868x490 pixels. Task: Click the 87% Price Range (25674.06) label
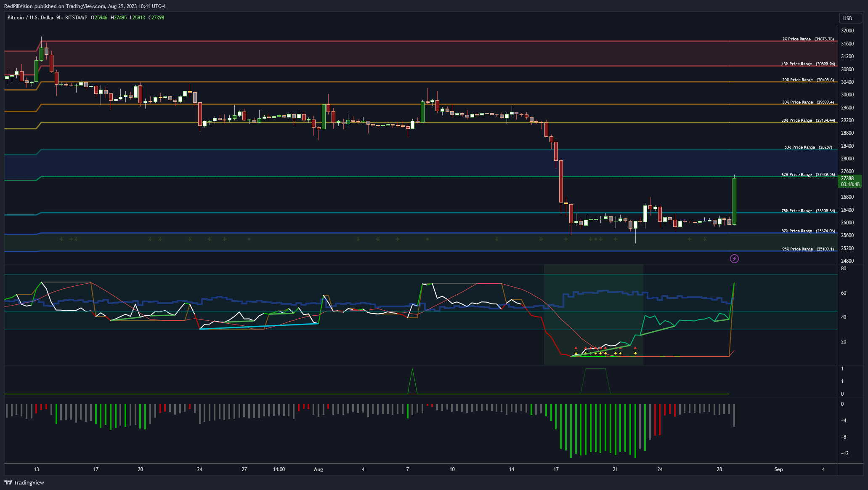coord(808,231)
